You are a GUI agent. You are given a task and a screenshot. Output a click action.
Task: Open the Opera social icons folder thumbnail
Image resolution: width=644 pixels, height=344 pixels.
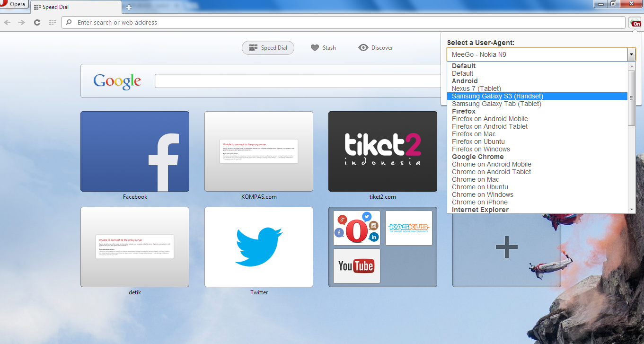click(357, 228)
